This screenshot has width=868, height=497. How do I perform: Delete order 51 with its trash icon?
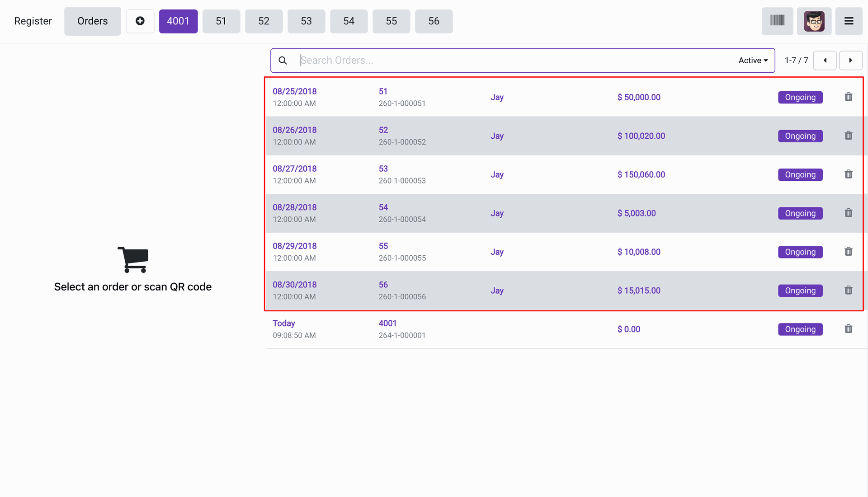pyautogui.click(x=849, y=97)
